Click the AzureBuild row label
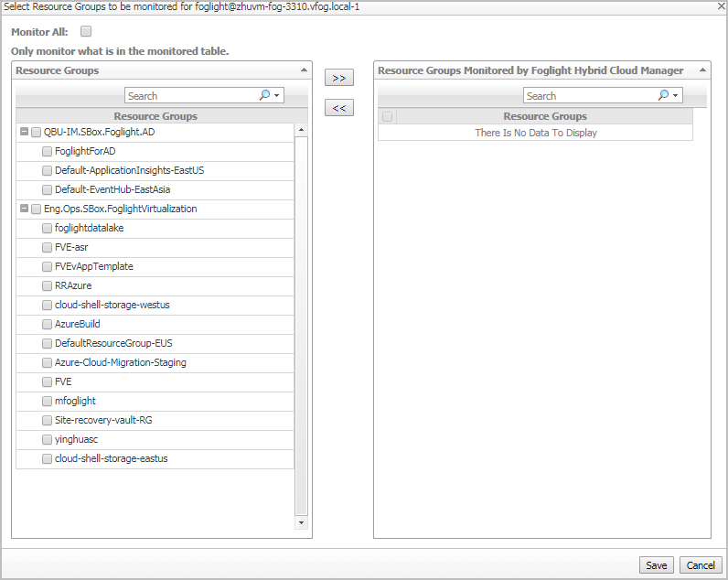Image resolution: width=728 pixels, height=580 pixels. pos(78,324)
